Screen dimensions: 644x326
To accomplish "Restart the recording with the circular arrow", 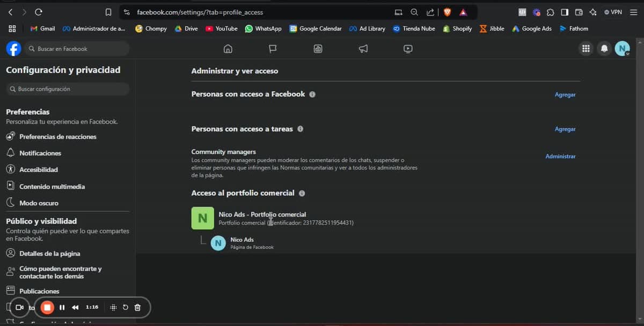I will [x=125, y=307].
